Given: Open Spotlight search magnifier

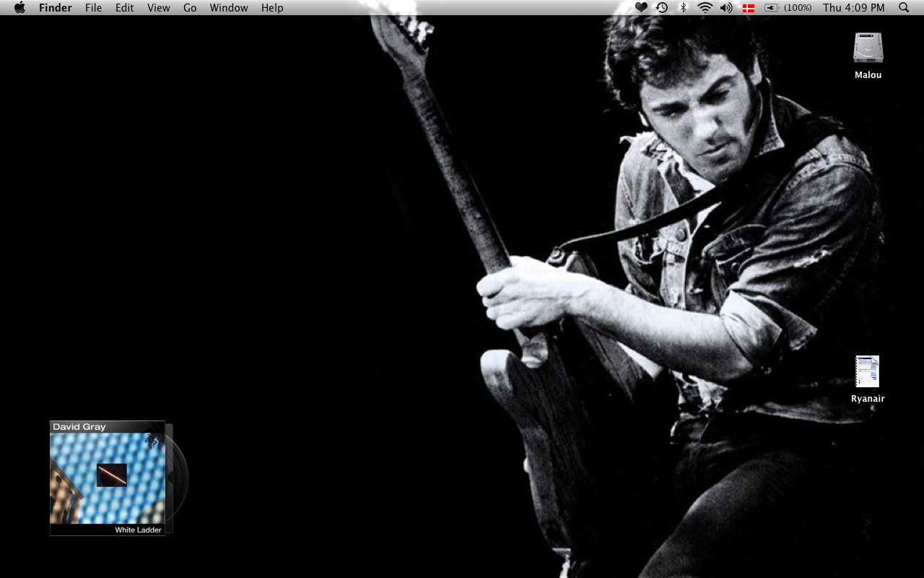Looking at the screenshot, I should tap(904, 8).
